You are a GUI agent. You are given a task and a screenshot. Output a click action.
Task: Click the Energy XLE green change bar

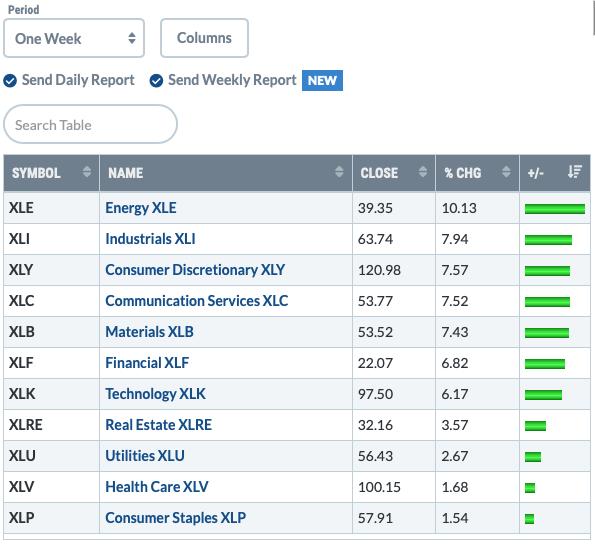coord(555,209)
